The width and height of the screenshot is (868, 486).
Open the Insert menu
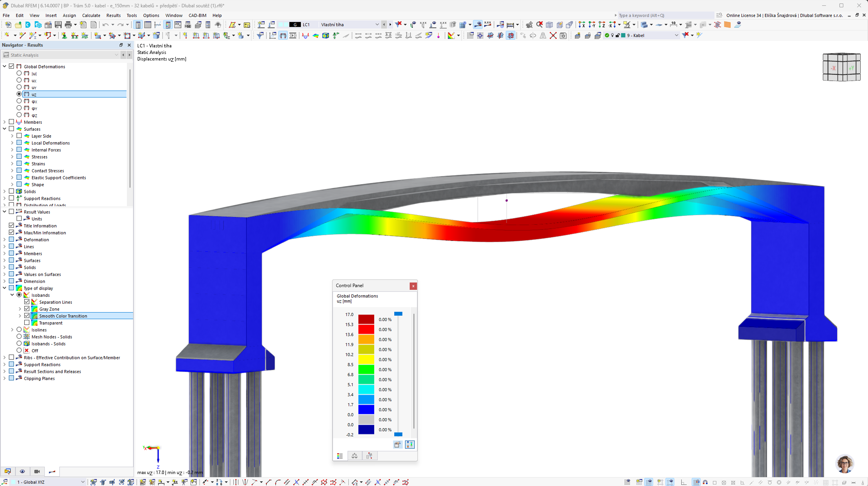[51, 15]
